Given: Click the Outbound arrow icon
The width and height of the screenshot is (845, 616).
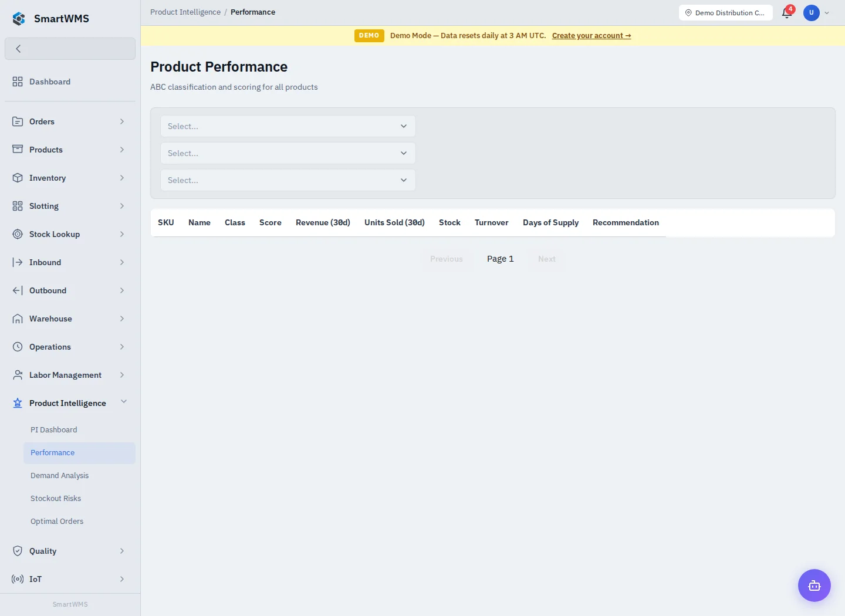Looking at the screenshot, I should pyautogui.click(x=18, y=290).
